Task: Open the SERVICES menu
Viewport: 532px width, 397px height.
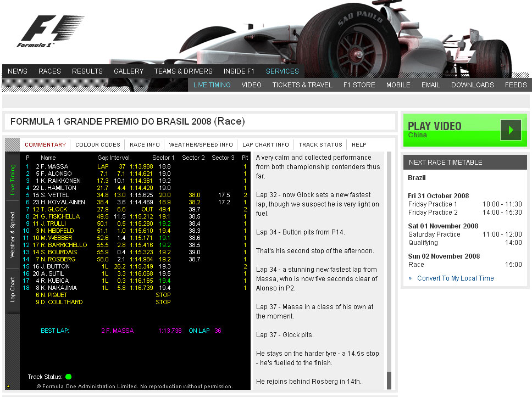Action: 282,71
